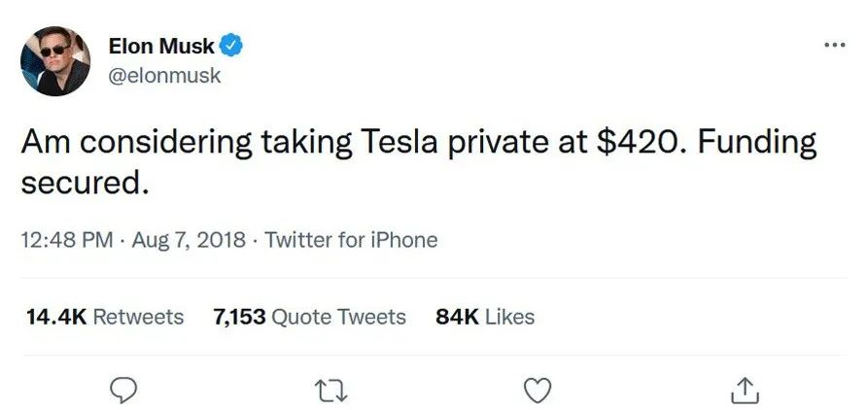Click the reply speech bubble icon
868x410 pixels.
pyautogui.click(x=122, y=390)
